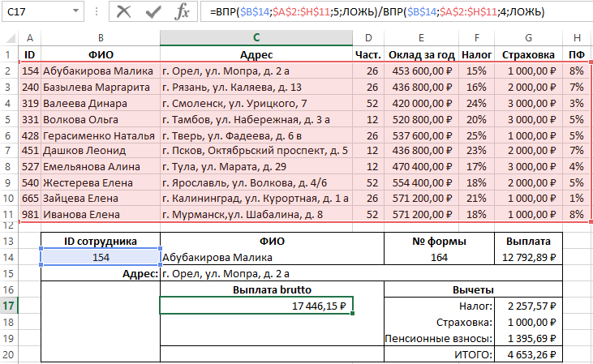Select row 1 header
The height and width of the screenshot is (364, 593).
click(8, 54)
